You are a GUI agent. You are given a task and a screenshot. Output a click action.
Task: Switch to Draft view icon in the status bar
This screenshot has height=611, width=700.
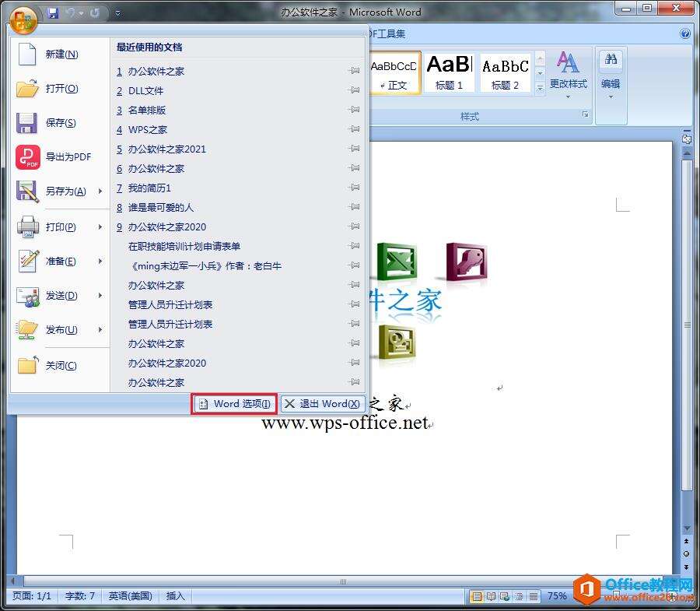click(533, 596)
